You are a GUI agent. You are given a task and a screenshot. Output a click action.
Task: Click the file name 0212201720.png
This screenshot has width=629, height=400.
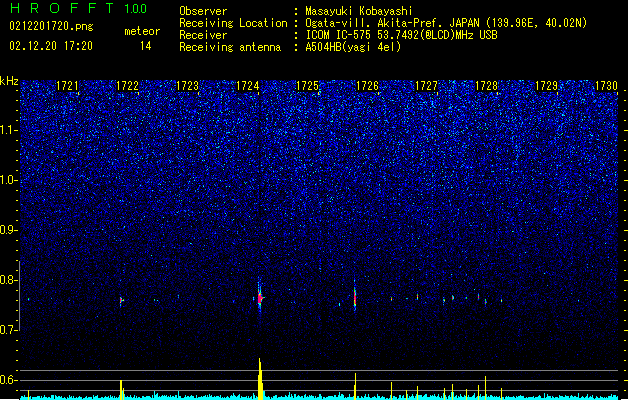(x=51, y=26)
